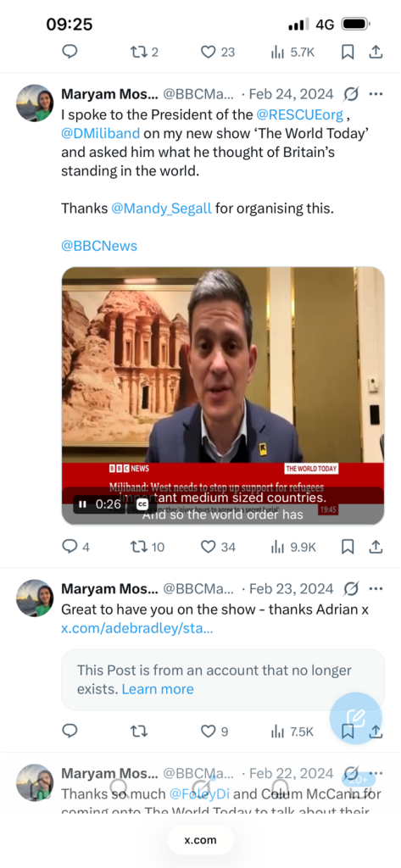The height and width of the screenshot is (868, 401).
Task: Open the x.com/adebradley status link
Action: [x=136, y=628]
